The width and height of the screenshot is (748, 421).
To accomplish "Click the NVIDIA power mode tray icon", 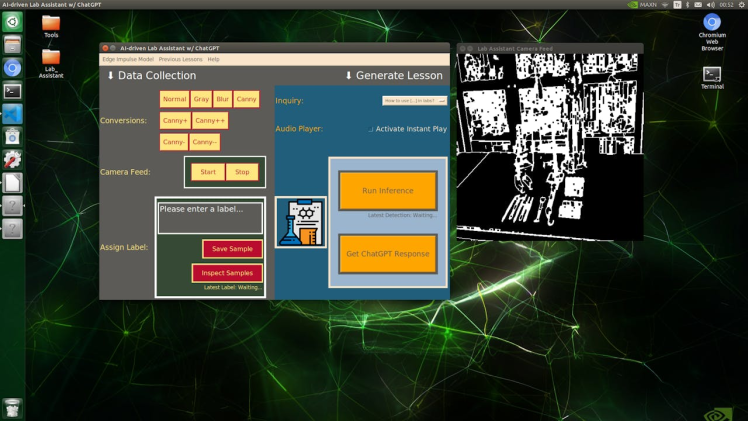I will (632, 5).
